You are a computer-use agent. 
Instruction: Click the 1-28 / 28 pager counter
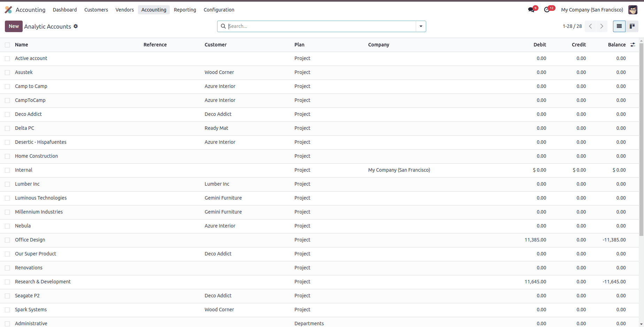[572, 26]
